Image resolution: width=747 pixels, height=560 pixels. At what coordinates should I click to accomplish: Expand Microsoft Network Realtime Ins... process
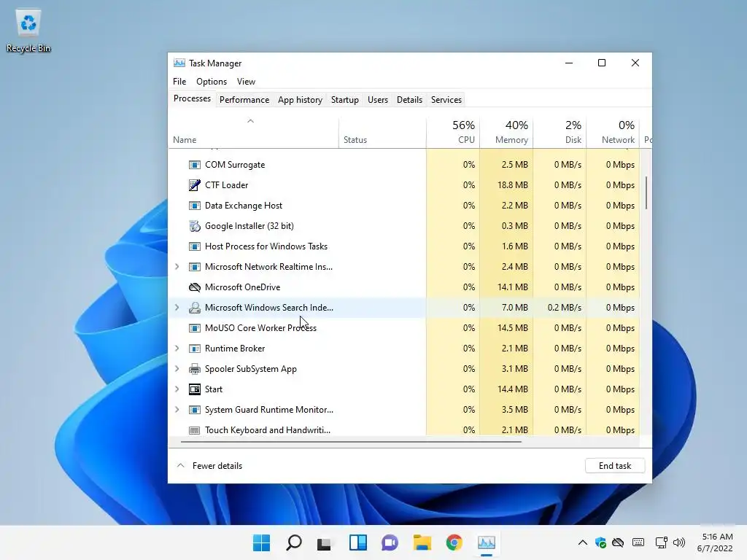[177, 267]
